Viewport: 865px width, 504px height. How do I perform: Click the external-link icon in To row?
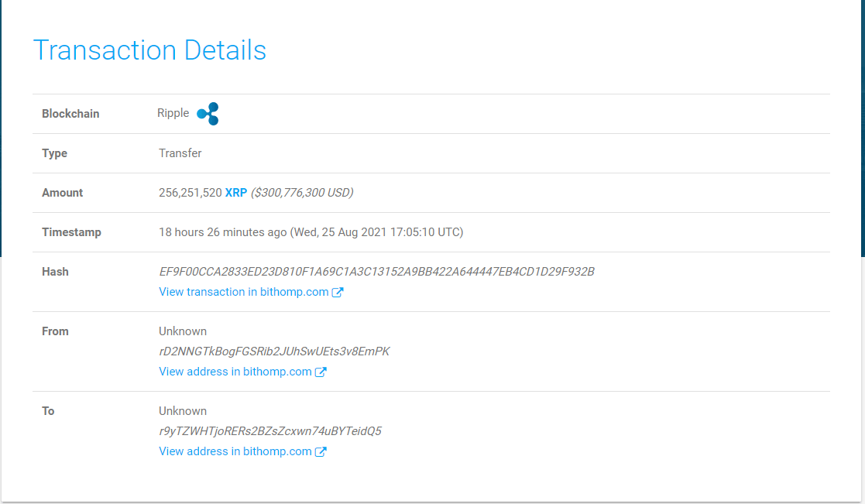[321, 451]
